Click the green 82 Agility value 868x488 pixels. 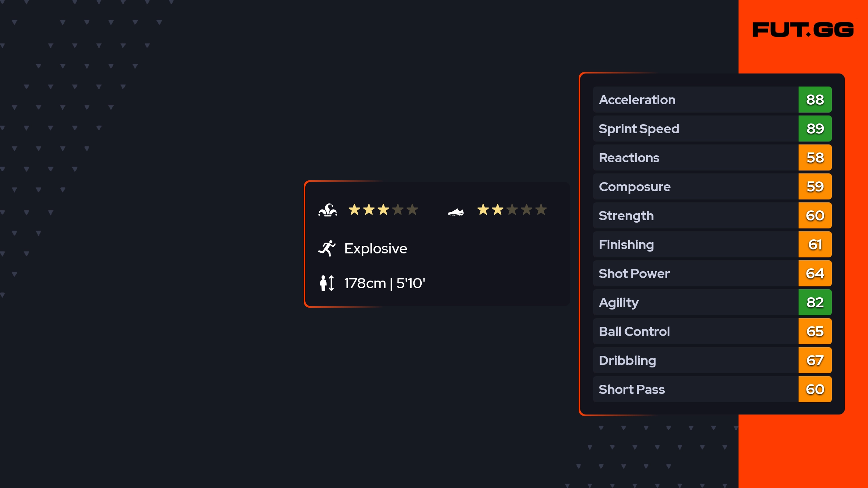pos(815,302)
